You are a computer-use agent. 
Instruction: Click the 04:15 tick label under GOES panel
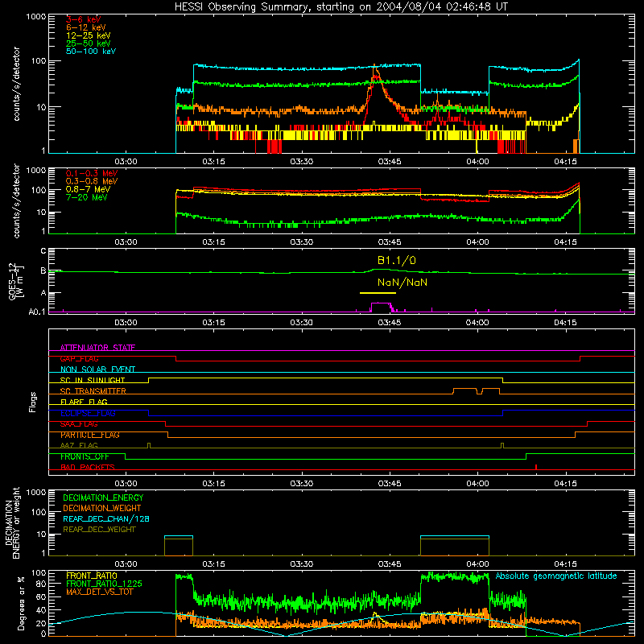[x=565, y=323]
